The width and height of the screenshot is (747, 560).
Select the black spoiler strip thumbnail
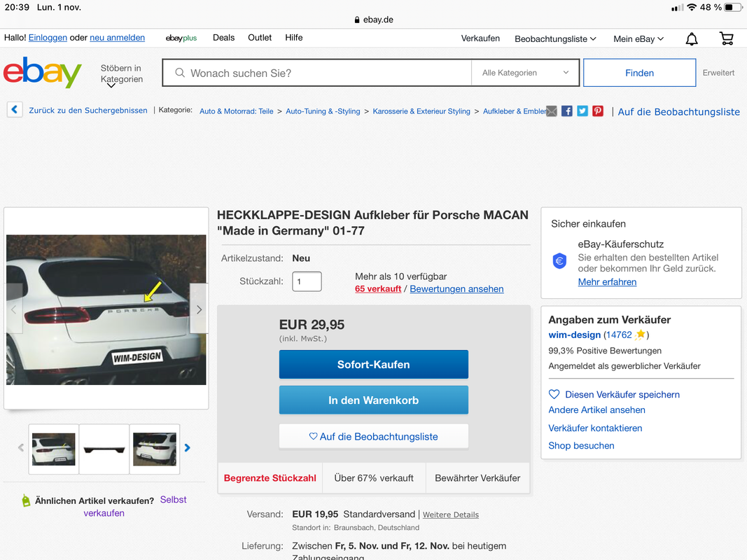[x=104, y=449]
